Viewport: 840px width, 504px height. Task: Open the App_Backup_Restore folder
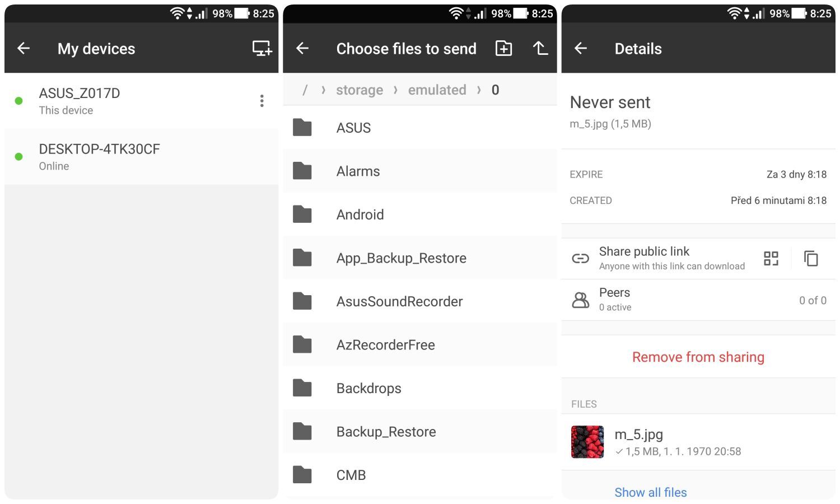point(401,258)
